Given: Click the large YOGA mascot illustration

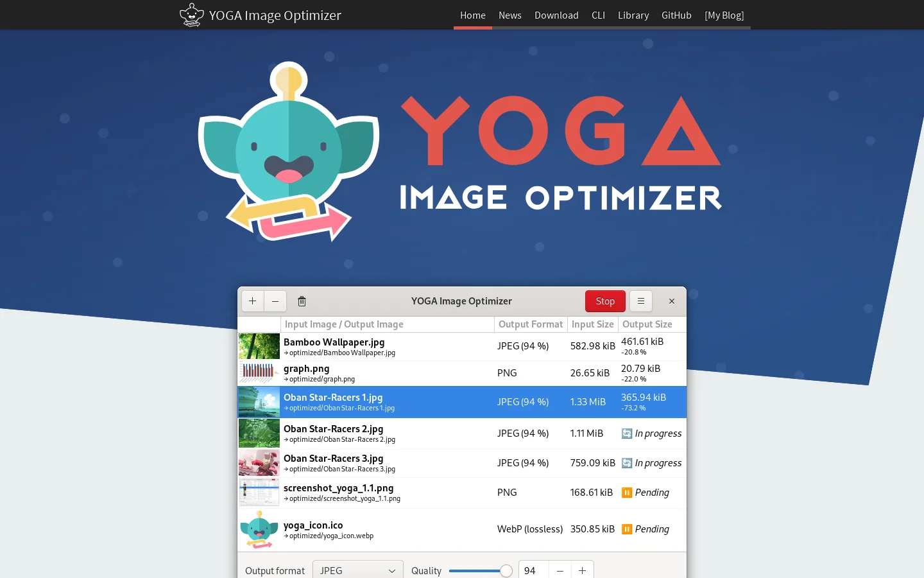Looking at the screenshot, I should pyautogui.click(x=289, y=152).
